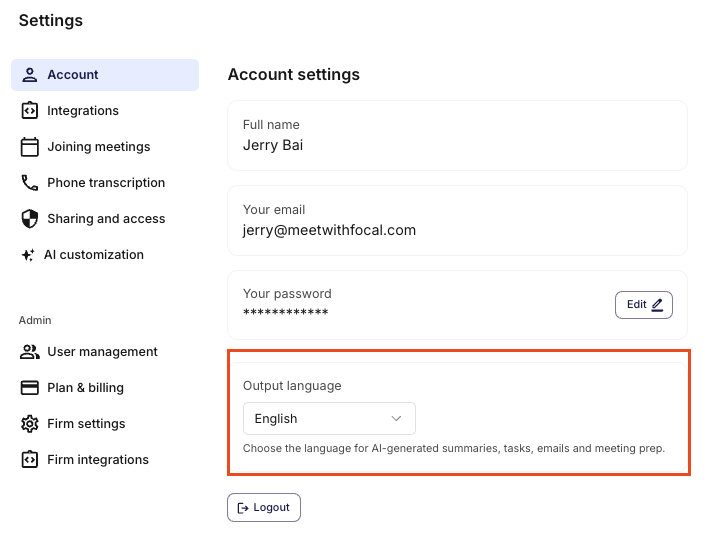The height and width of the screenshot is (545, 717).
Task: Click the Account person icon
Action: 30,75
